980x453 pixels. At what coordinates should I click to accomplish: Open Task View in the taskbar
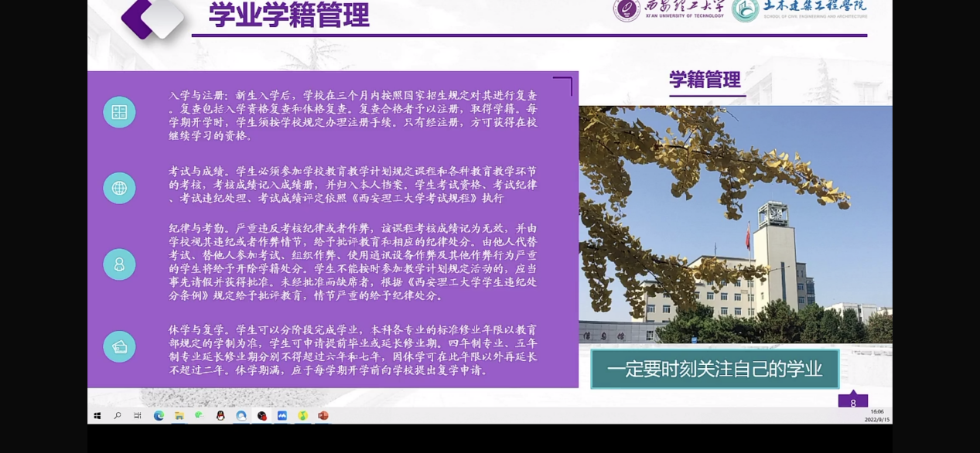click(138, 416)
